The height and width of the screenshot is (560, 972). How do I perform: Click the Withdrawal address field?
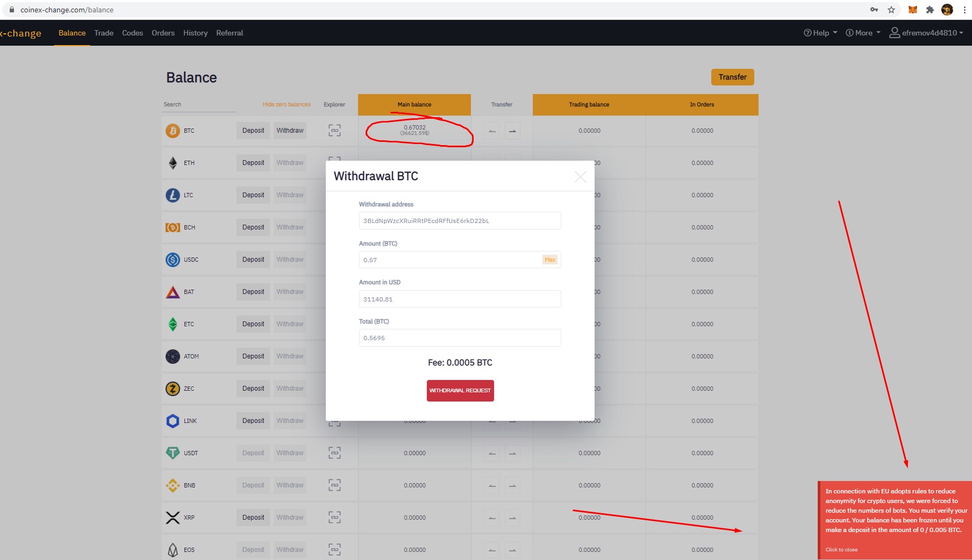[460, 221]
